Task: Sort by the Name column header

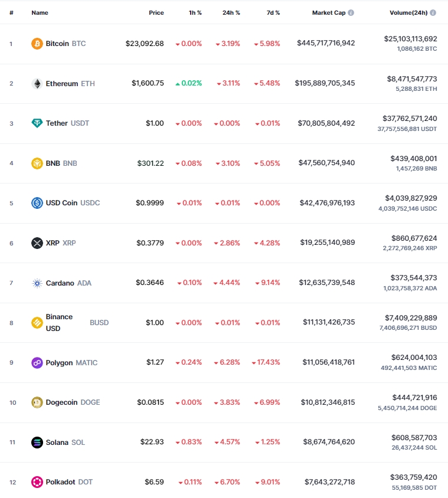Action: coord(40,13)
